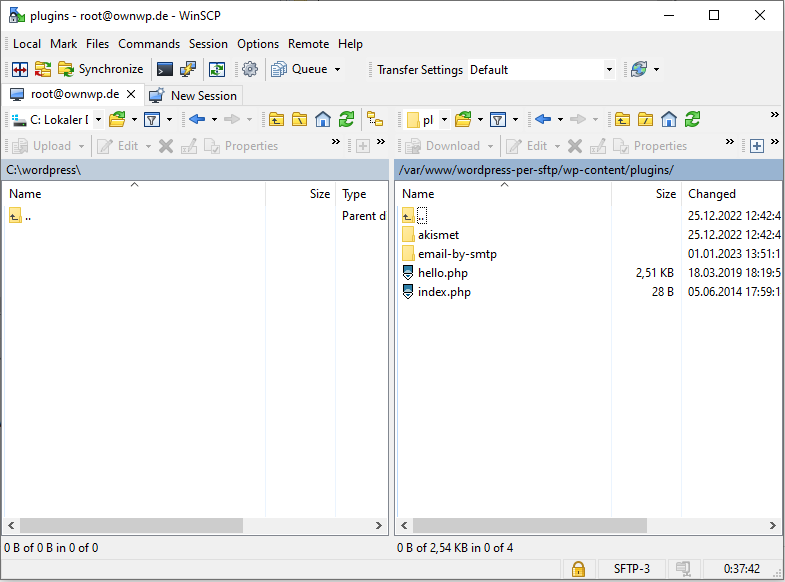The image size is (785, 582).
Task: Open the Options menu
Action: tap(258, 44)
